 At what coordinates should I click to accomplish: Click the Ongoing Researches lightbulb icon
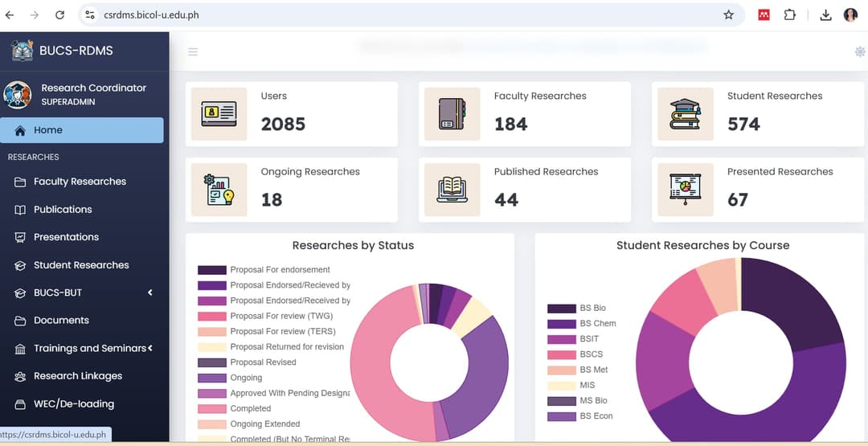pos(219,190)
